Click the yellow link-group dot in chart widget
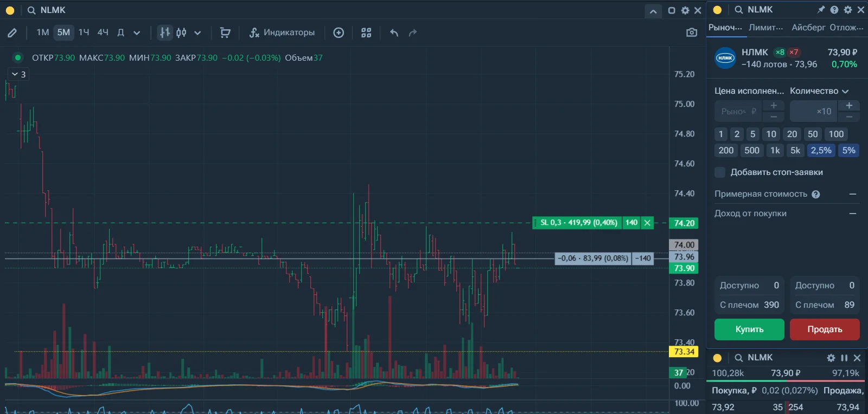 10,10
